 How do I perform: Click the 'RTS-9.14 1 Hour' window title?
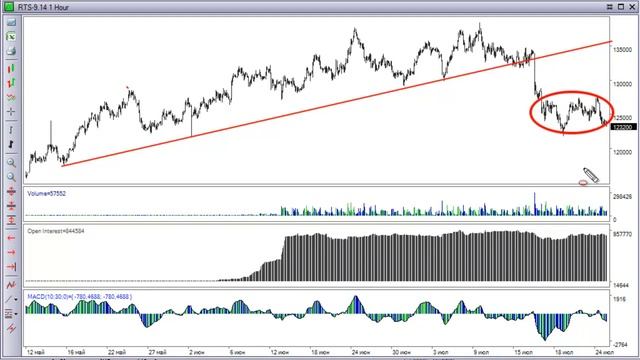tap(43, 7)
